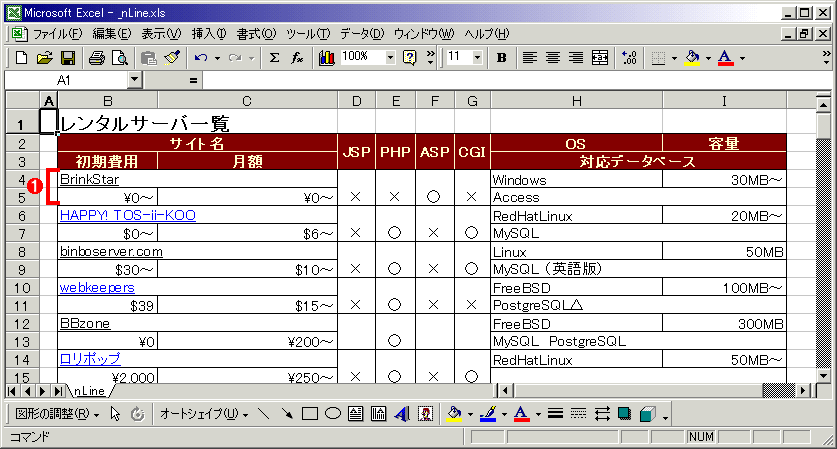Viewport: 837px width, 449px height.
Task: Apply Shadow effect icon
Action: (x=624, y=414)
